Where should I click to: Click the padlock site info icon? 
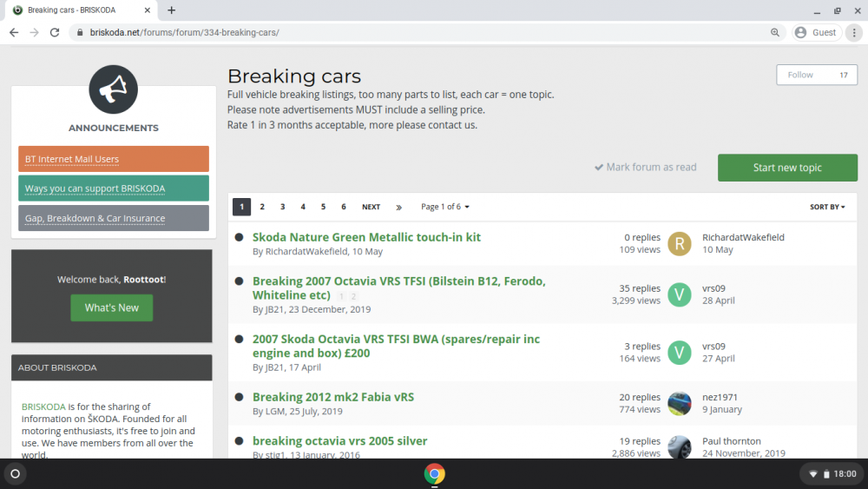pos(80,33)
